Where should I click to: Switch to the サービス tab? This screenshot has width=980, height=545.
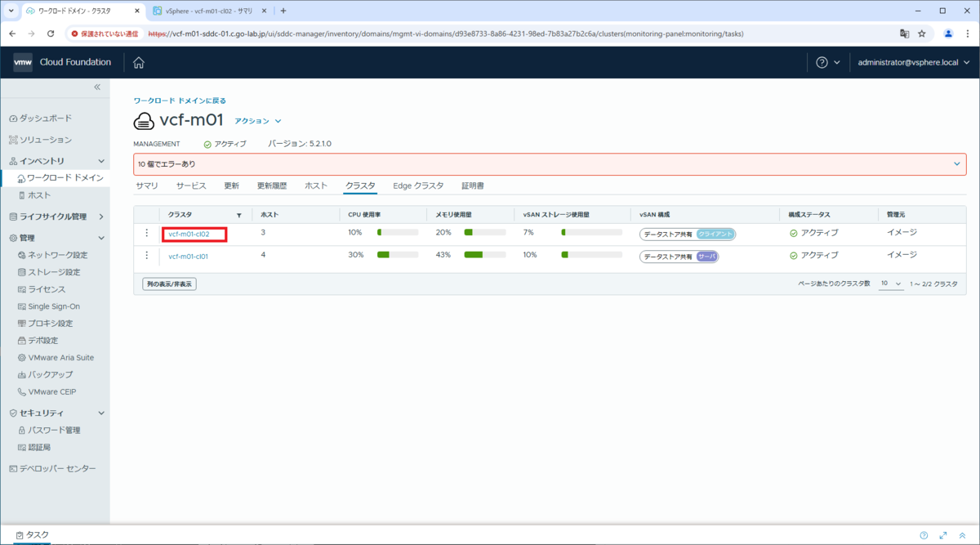(191, 185)
